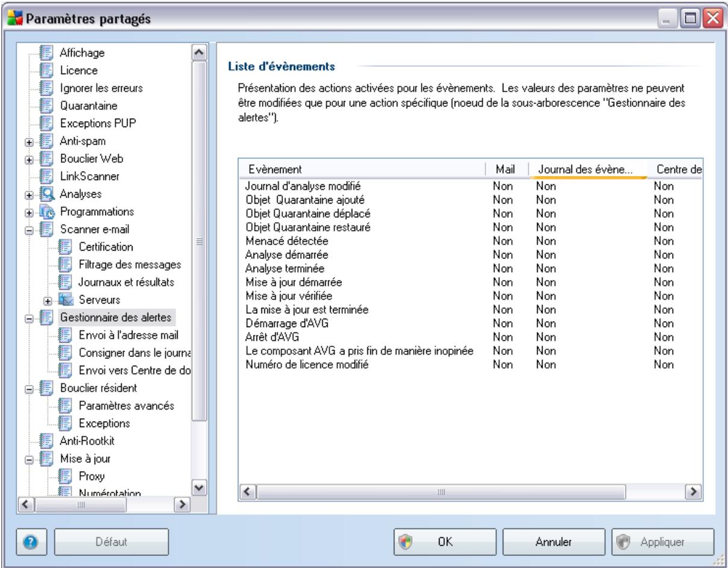This screenshot has height=568, width=728.
Task: Select the Objet Quarantaine déplacé row
Action: (470, 213)
